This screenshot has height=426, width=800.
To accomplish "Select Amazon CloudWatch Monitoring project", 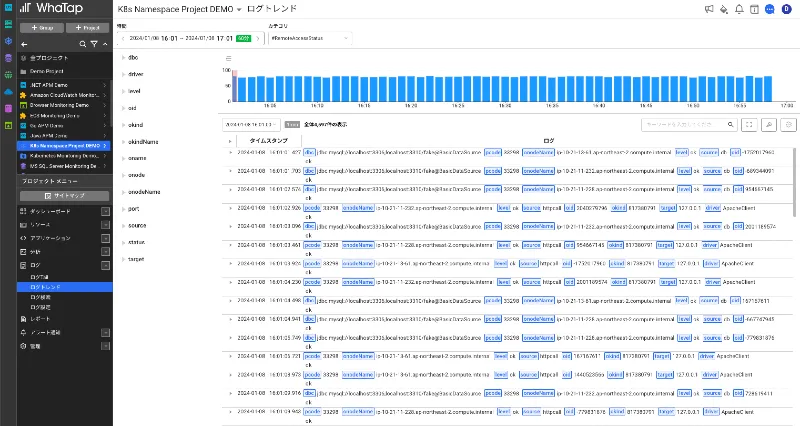I will tap(64, 95).
